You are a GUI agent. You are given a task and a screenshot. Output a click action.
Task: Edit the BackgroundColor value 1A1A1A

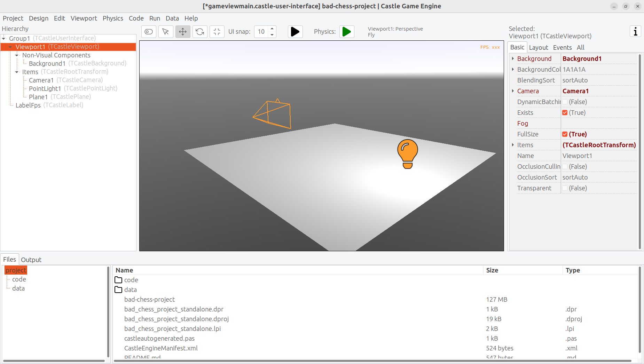point(599,70)
